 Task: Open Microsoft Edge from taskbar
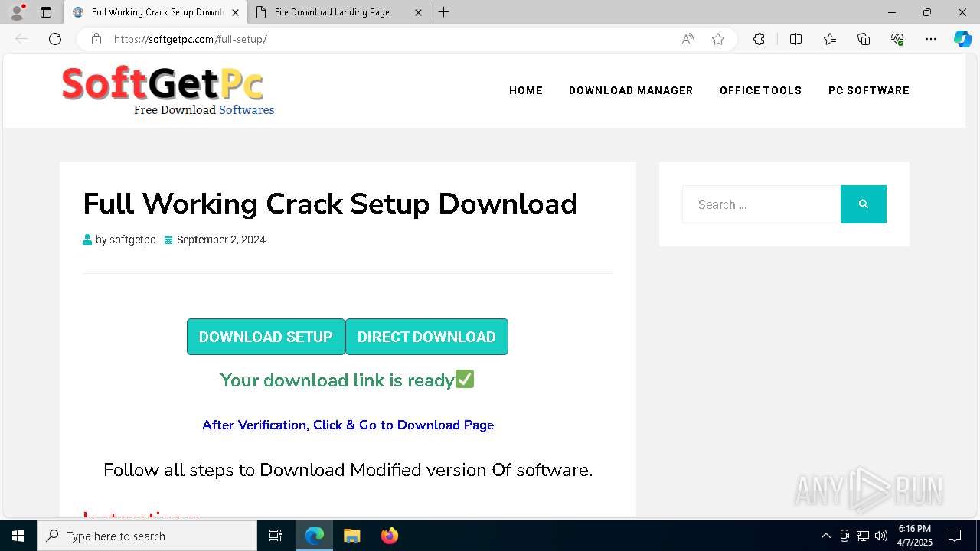[315, 536]
